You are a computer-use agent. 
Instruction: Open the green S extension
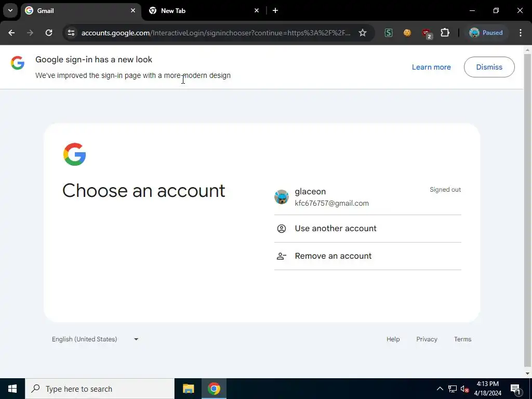click(389, 33)
